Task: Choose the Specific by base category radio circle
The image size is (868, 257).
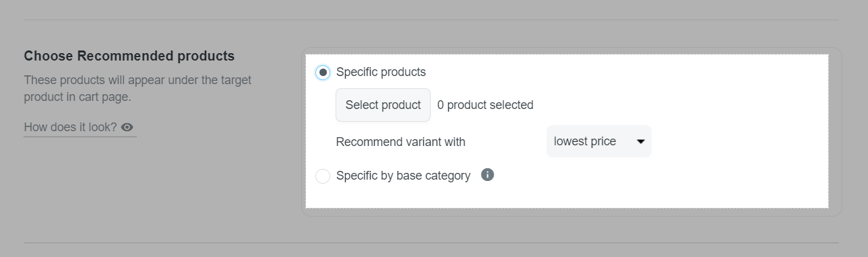Action: click(323, 176)
